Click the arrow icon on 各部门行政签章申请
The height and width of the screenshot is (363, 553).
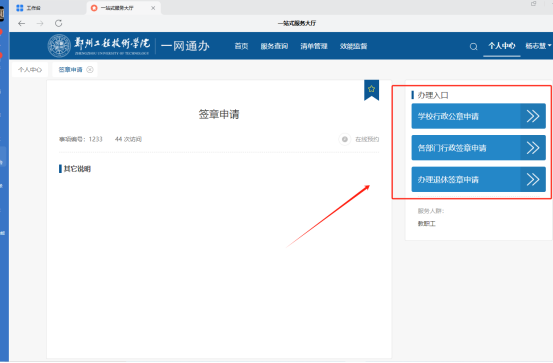[x=533, y=148]
